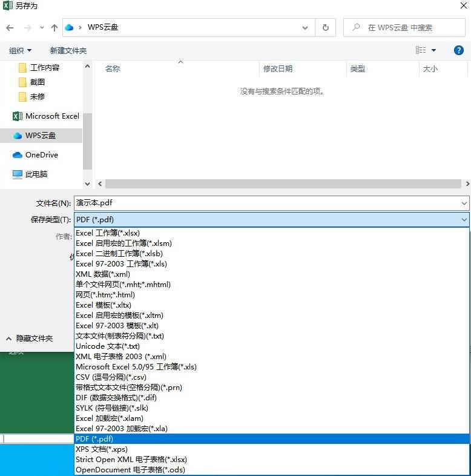Choose 单个文件网页(*.mht;*.mhtml)
This screenshot has height=476, width=471.
[272, 285]
